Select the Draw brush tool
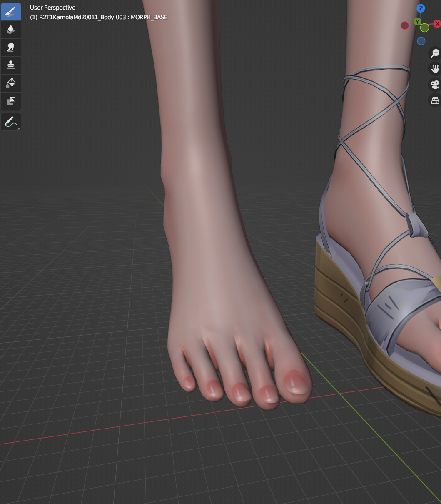Image resolution: width=441 pixels, height=504 pixels. point(11,12)
